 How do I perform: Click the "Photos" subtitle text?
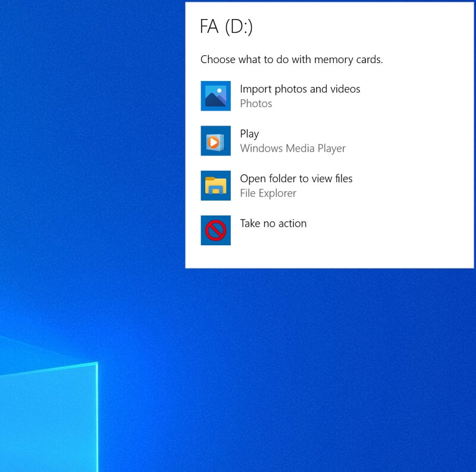pyautogui.click(x=256, y=104)
